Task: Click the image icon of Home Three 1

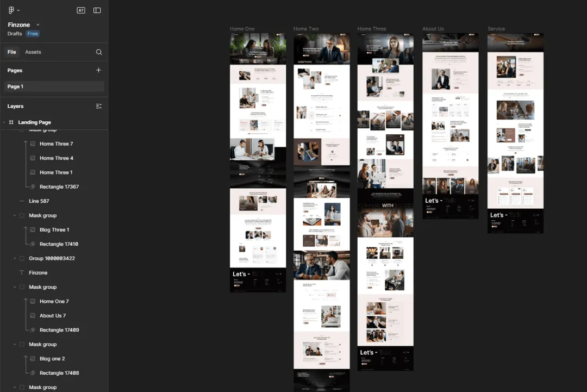Action: [x=33, y=172]
